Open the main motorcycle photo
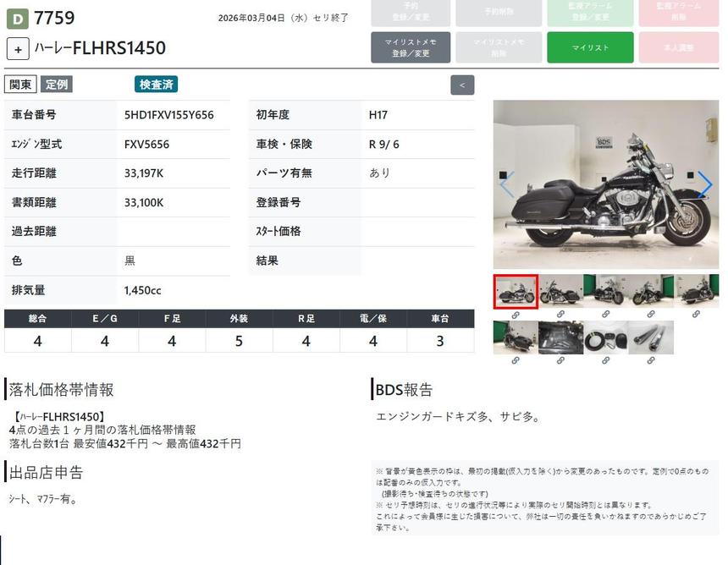 (605, 184)
